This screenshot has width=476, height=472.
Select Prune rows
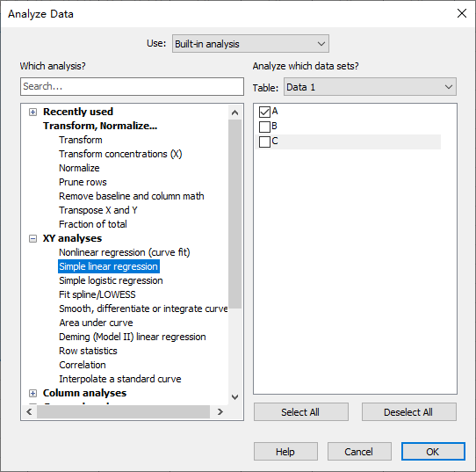coord(83,182)
